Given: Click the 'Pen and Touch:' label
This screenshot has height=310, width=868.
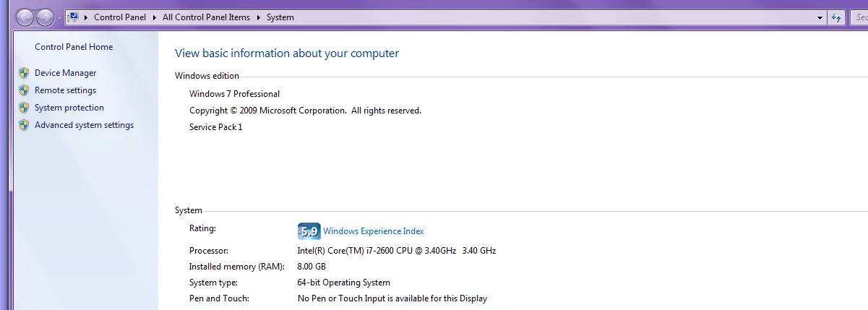Looking at the screenshot, I should click(219, 298).
